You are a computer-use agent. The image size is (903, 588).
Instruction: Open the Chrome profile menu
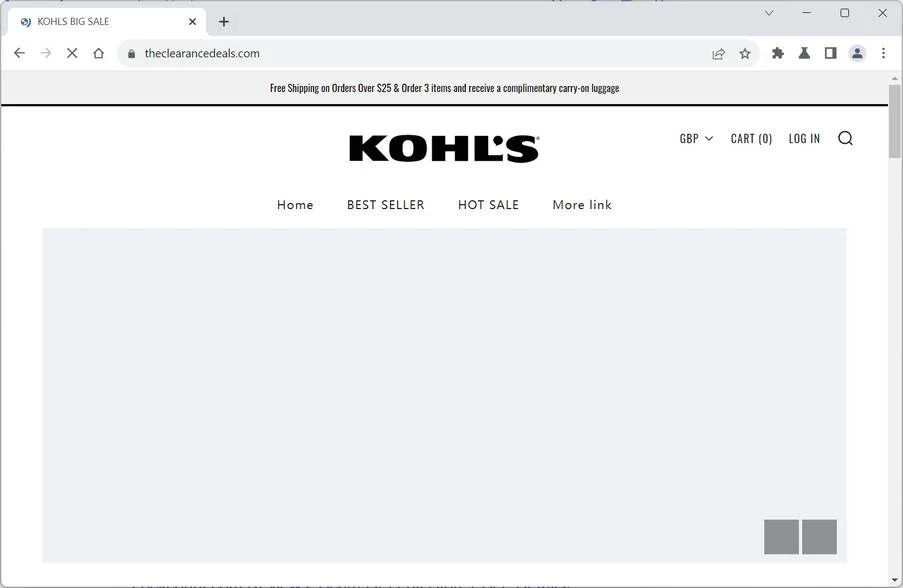pos(857,54)
